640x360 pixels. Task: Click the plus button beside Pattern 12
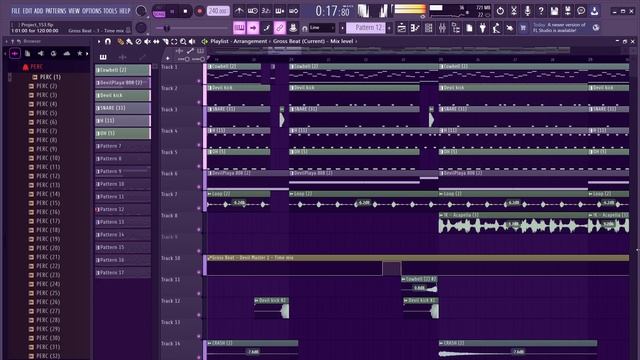pos(389,28)
